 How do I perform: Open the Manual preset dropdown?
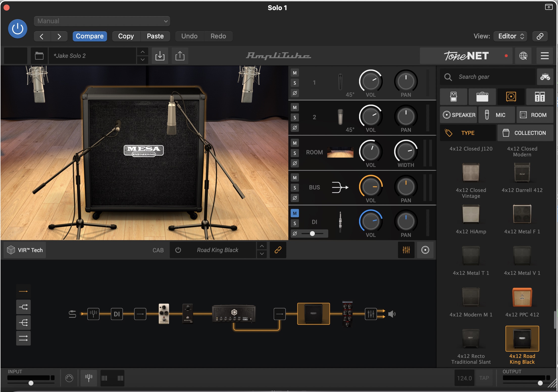(102, 21)
